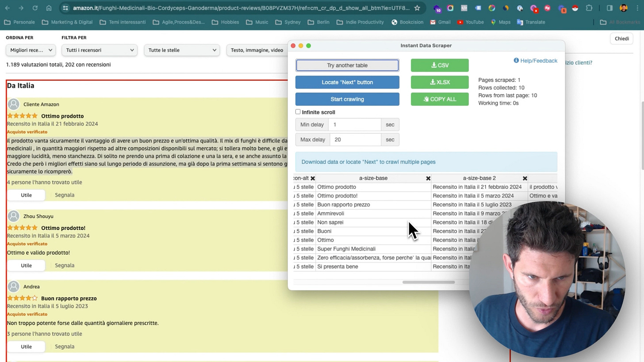Open the Translate bookmark

(x=531, y=22)
